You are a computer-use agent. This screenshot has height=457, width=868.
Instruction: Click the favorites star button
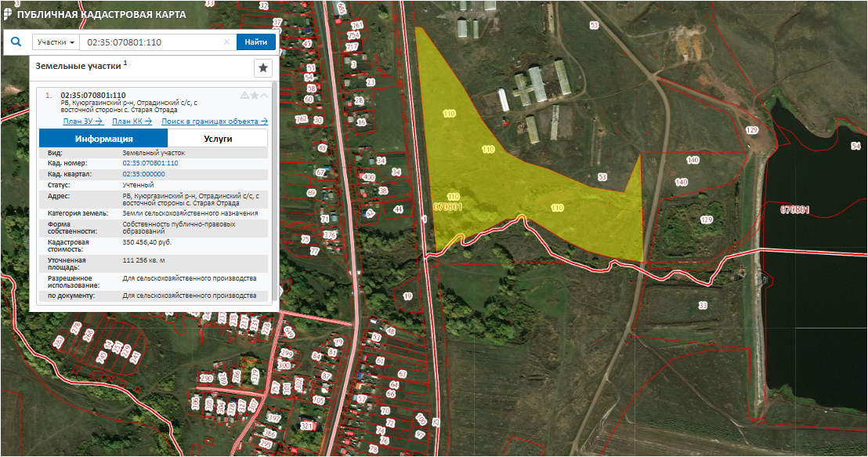[x=263, y=68]
